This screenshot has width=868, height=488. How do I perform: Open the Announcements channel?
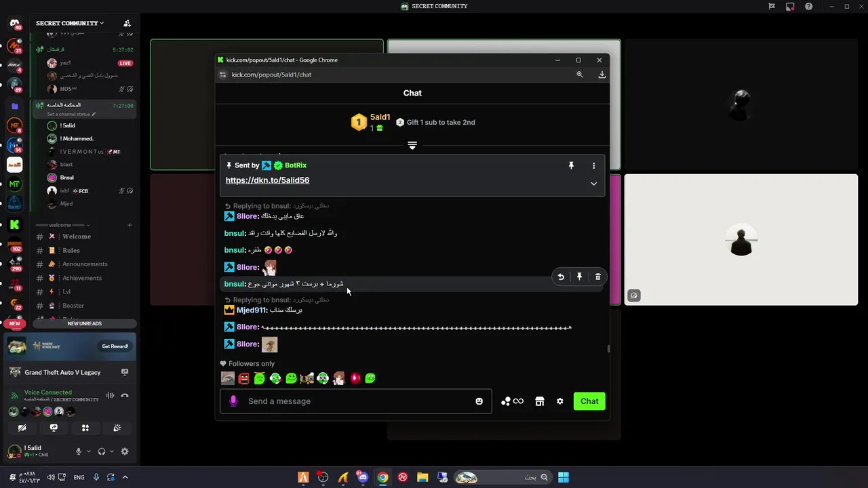coord(85,264)
